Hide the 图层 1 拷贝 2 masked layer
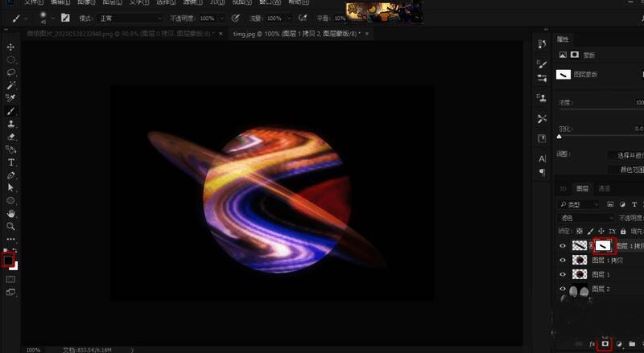Image resolution: width=644 pixels, height=353 pixels. [563, 246]
